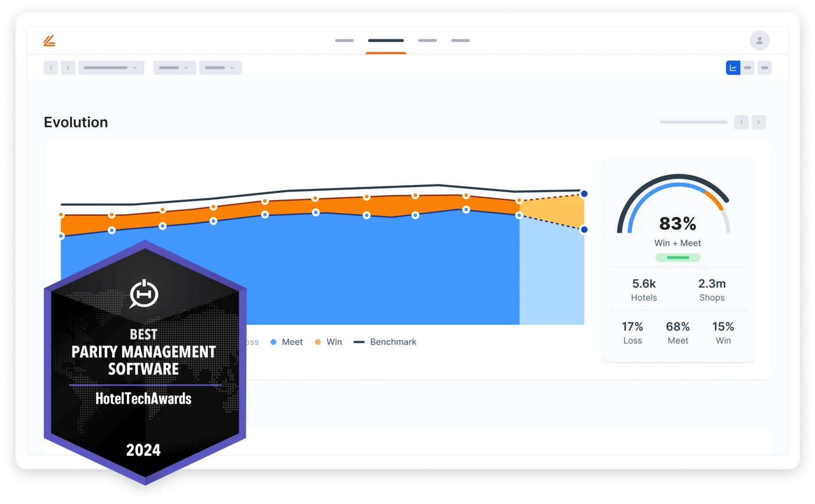Click the dark blue endpoint on the dashed blue line
Screen dimensions: 815x504
[584, 230]
